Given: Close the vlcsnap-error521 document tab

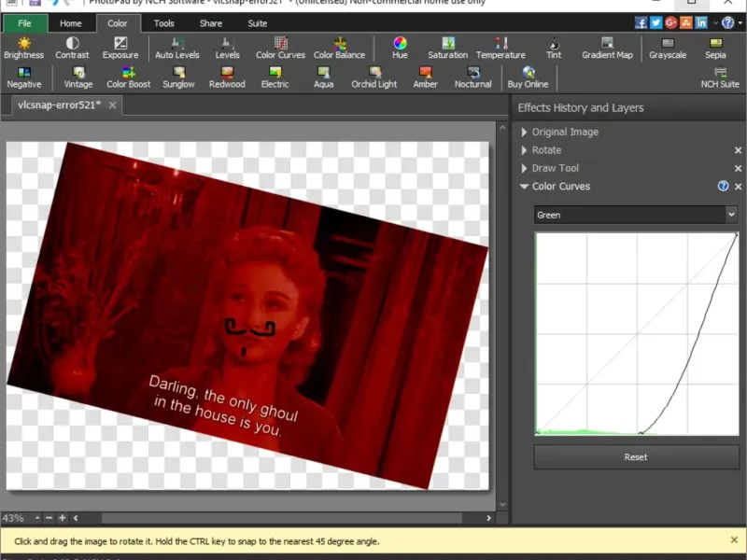Looking at the screenshot, I should 112,105.
